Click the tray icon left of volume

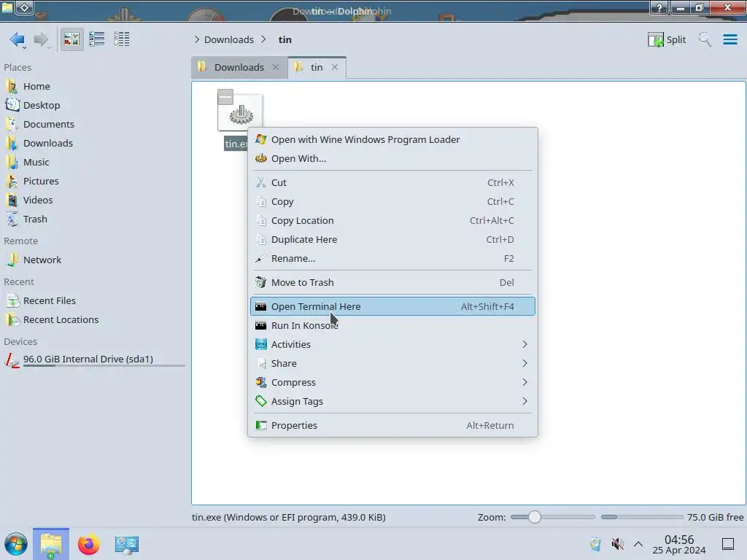click(x=595, y=544)
